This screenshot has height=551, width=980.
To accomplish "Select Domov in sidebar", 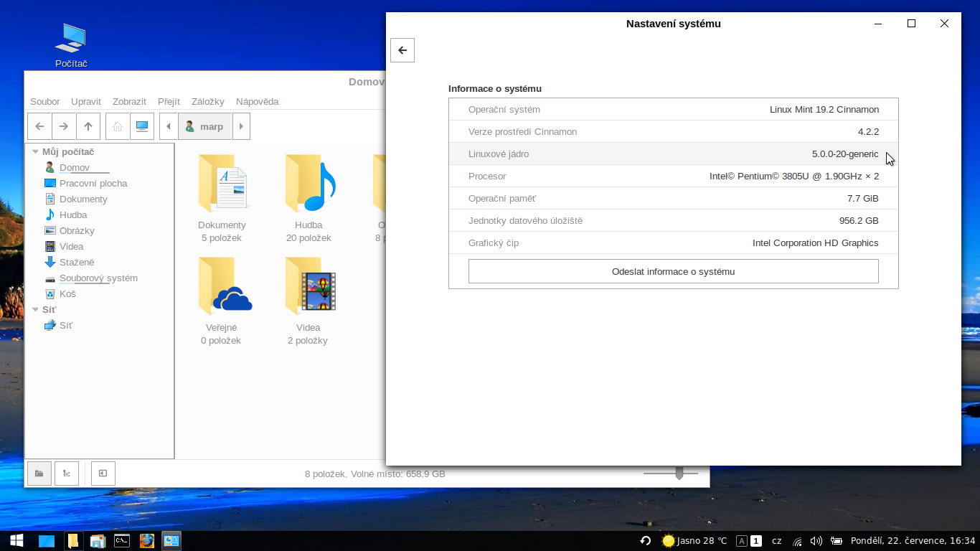I will 75,168.
